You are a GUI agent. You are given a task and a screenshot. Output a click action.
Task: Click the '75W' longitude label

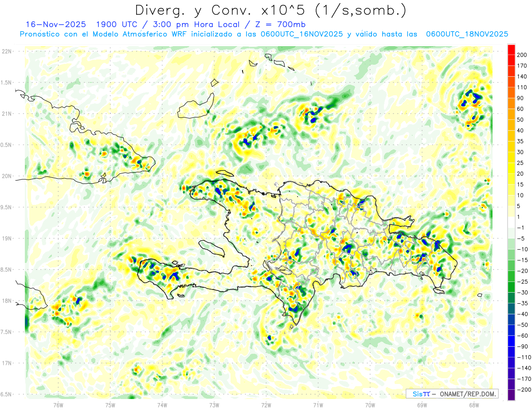point(110,405)
